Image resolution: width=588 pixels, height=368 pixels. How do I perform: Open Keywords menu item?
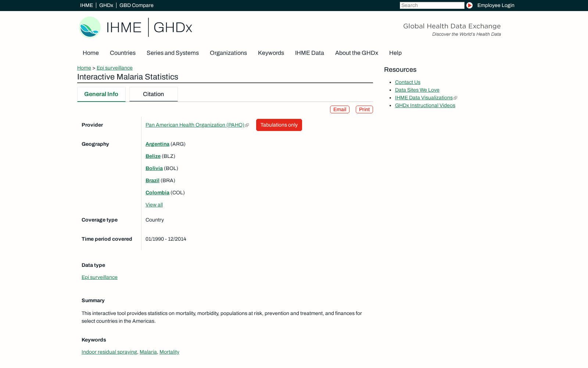point(271,53)
